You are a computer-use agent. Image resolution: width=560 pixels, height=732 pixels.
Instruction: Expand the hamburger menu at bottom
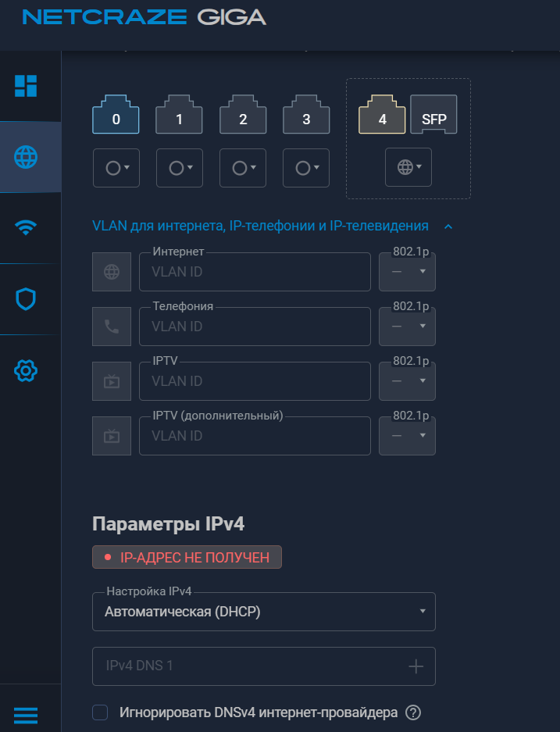pyautogui.click(x=26, y=715)
